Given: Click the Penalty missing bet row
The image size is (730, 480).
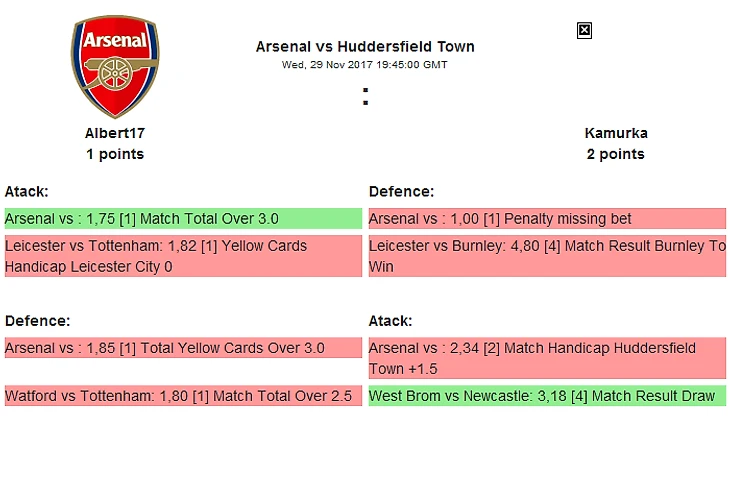Looking at the screenshot, I should 547,219.
